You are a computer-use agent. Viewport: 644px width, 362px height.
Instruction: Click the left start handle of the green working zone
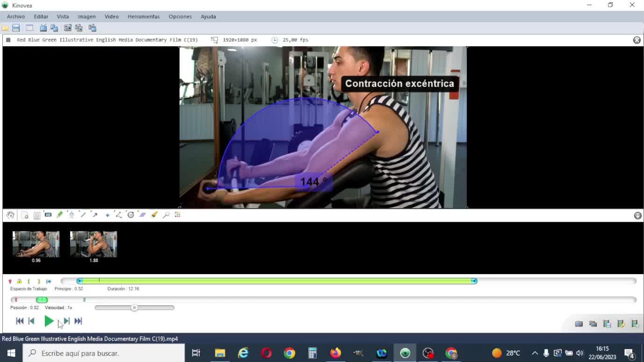click(79, 281)
